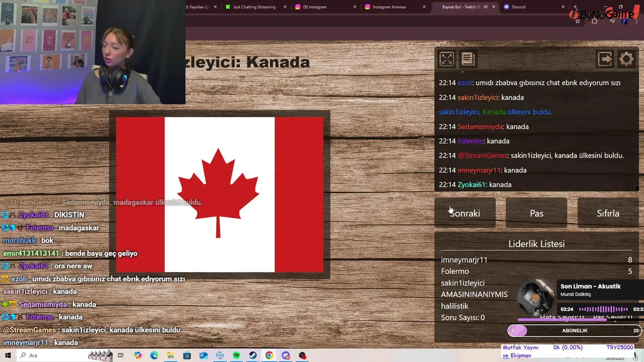This screenshot has width=644, height=362.
Task: Close the Just Chatting Streaming tab
Action: click(x=285, y=7)
